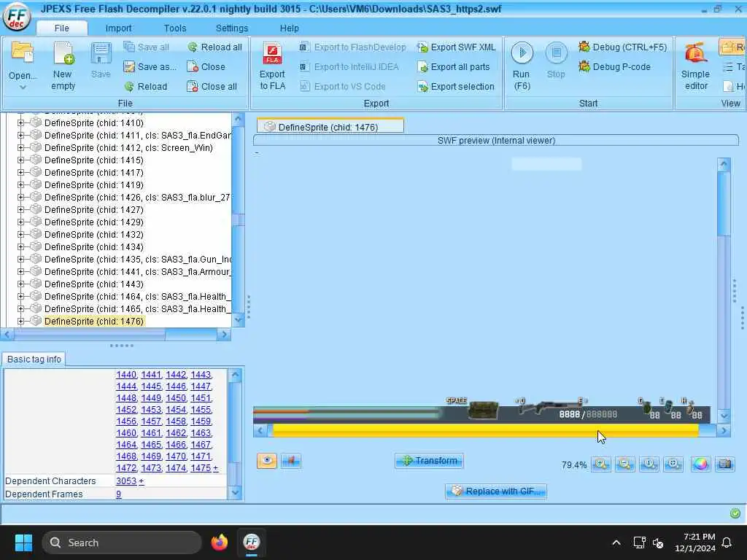The width and height of the screenshot is (747, 560).
Task: Open the File ribbon tab
Action: (61, 28)
